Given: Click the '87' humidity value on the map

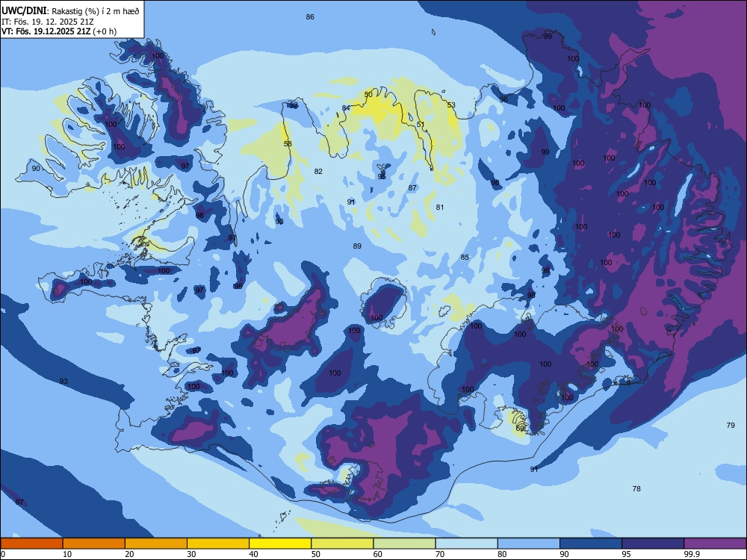Looking at the screenshot, I should [412, 187].
